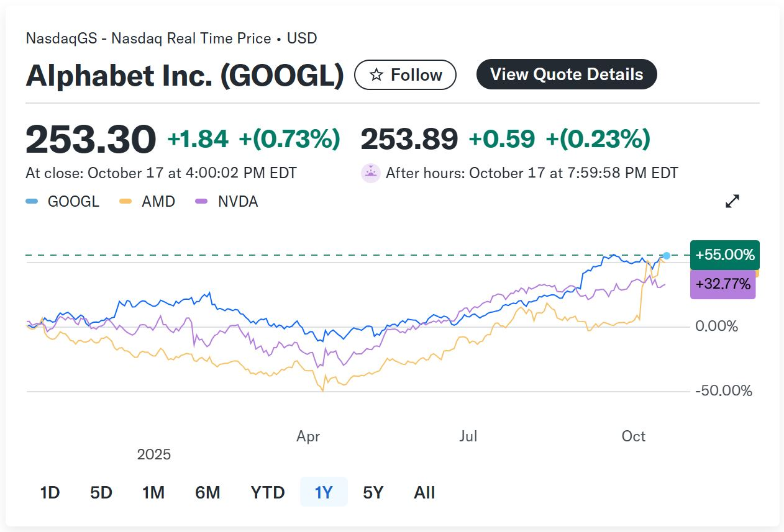Toggle the AMD legend series
Viewport: 784px width, 532px height.
coord(148,202)
